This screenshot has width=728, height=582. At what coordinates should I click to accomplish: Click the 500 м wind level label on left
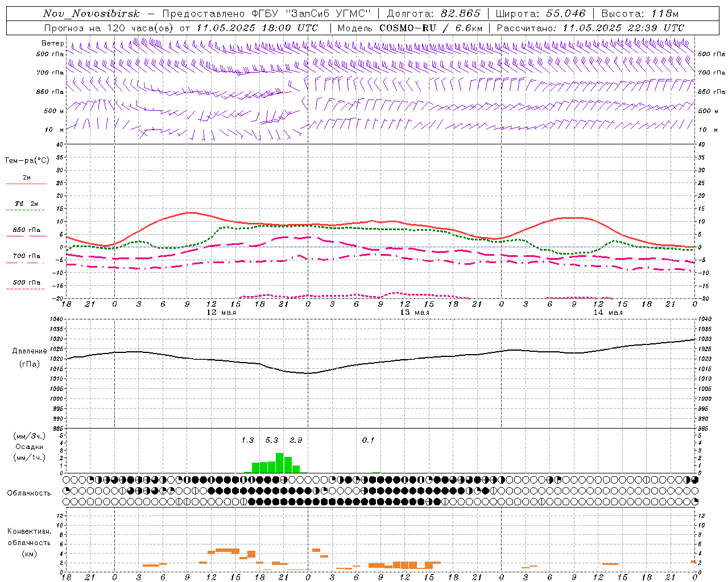53,111
